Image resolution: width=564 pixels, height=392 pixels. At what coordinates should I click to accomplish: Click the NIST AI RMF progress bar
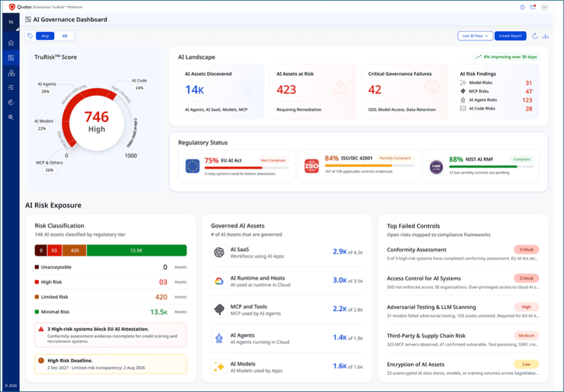[491, 167]
